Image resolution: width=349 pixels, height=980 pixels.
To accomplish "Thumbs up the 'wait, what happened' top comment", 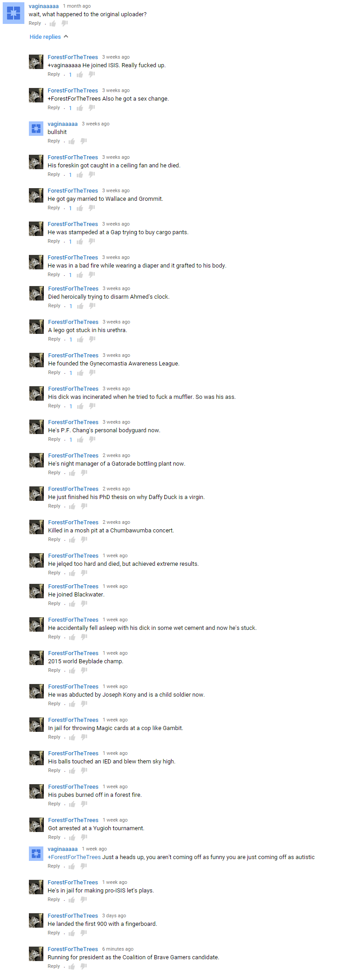I will (x=53, y=23).
